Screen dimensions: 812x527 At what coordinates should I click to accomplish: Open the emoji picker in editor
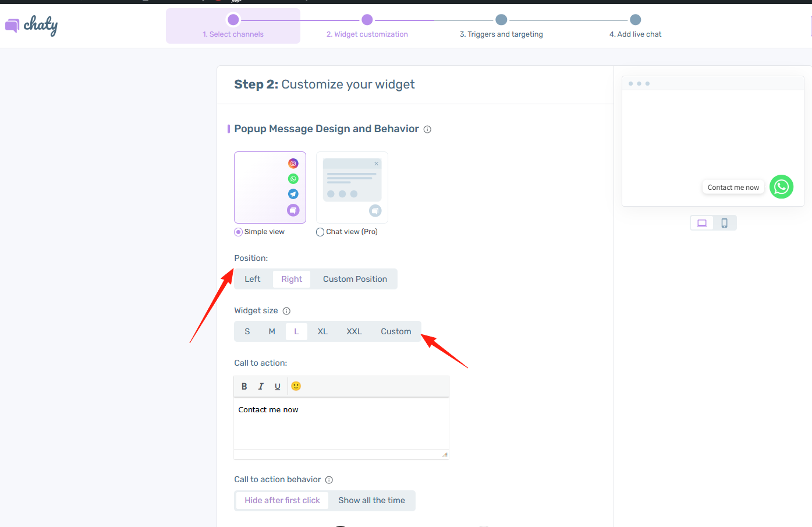(296, 386)
